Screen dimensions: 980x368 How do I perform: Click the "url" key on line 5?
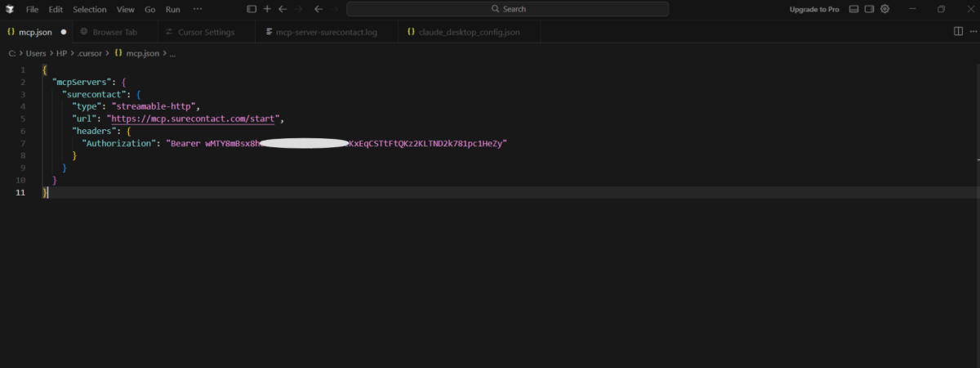85,119
